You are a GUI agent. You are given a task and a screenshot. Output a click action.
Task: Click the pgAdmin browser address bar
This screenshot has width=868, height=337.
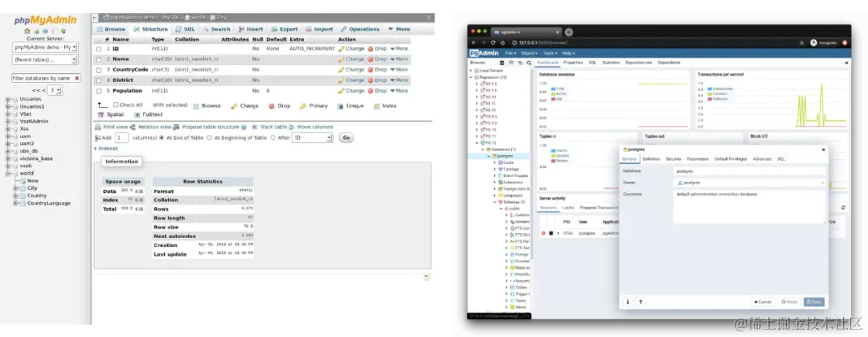pos(653,43)
